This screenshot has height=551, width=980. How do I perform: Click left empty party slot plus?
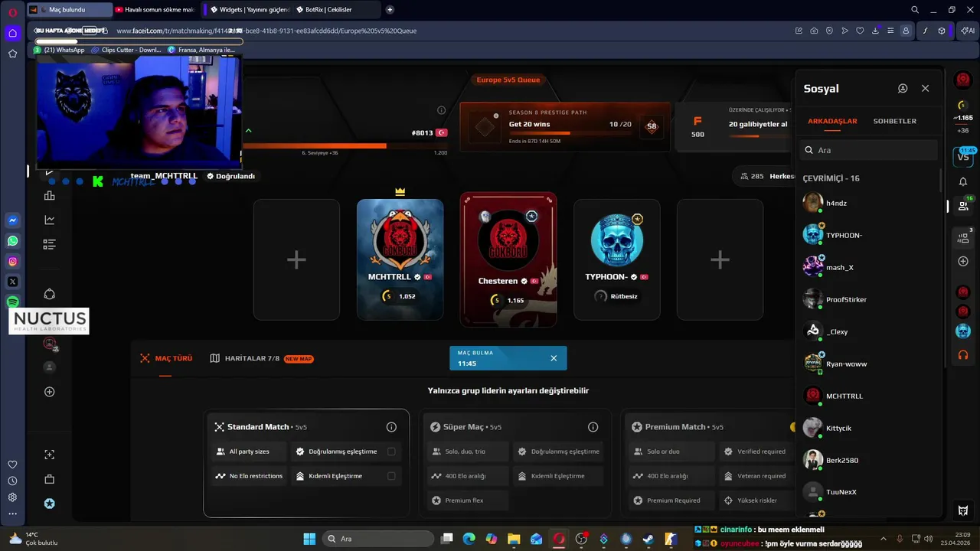pyautogui.click(x=296, y=259)
